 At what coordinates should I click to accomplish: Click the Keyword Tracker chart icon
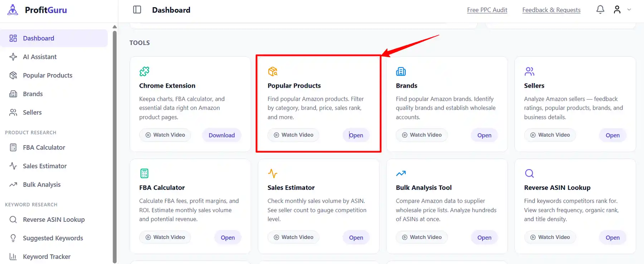click(x=13, y=257)
